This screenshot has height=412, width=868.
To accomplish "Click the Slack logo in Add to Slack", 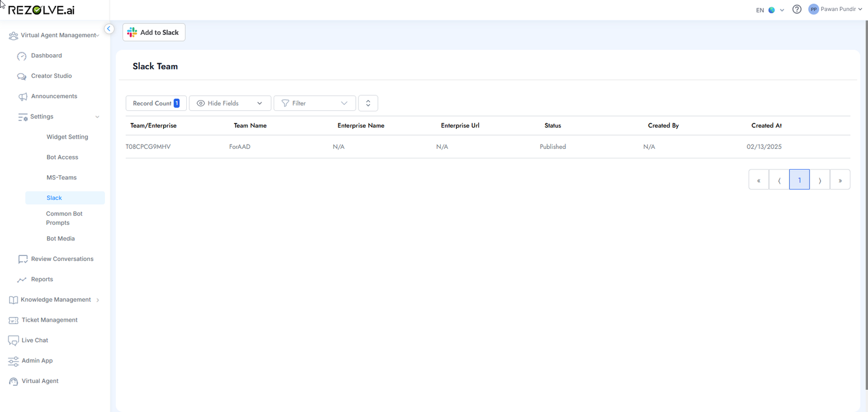I will point(132,33).
